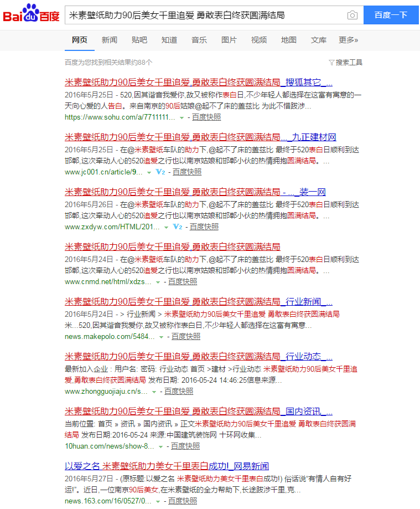Open 百度快照 for the zhongguojiaju.cn result
The height and width of the screenshot is (509, 420).
tap(179, 392)
